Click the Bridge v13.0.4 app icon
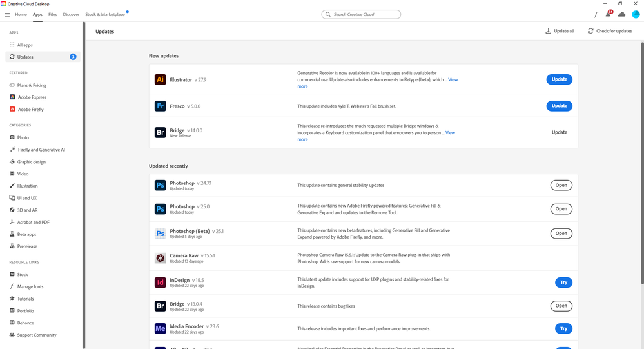The height and width of the screenshot is (349, 644). coord(160,306)
